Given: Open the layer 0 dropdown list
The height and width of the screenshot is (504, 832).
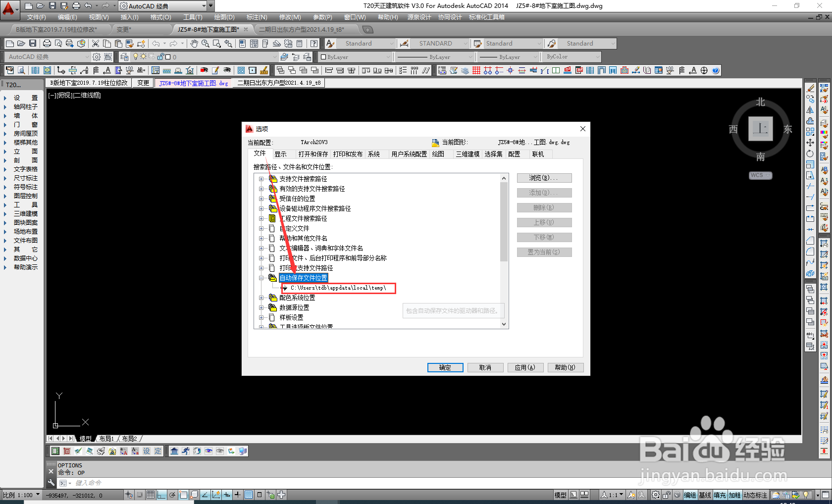Looking at the screenshot, I should [x=274, y=57].
